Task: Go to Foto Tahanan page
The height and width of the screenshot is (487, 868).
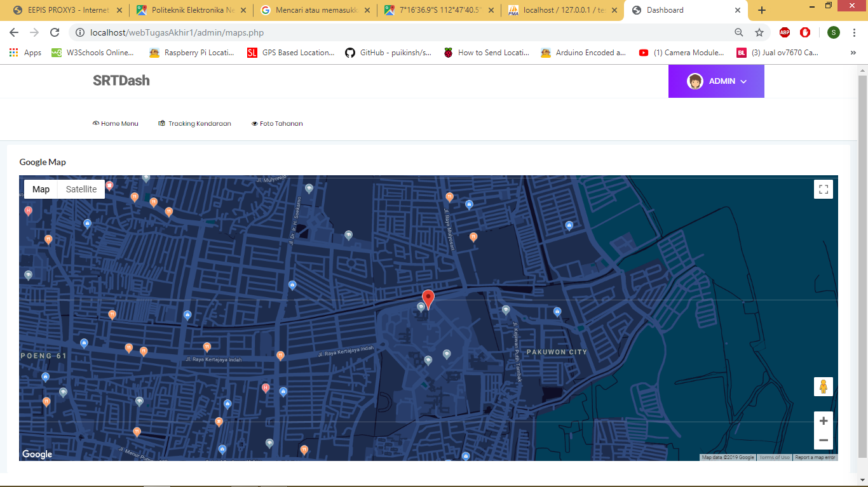Action: pyautogui.click(x=277, y=124)
